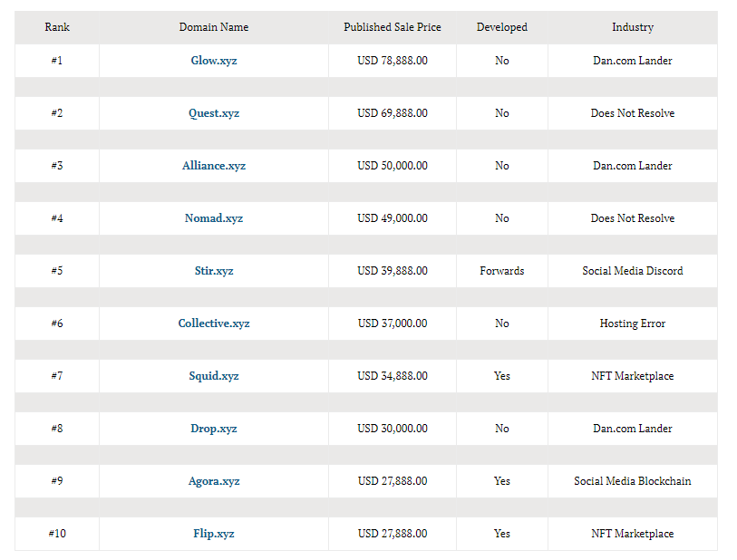
Task: Select the Hosting Error industry cell
Action: pos(632,323)
